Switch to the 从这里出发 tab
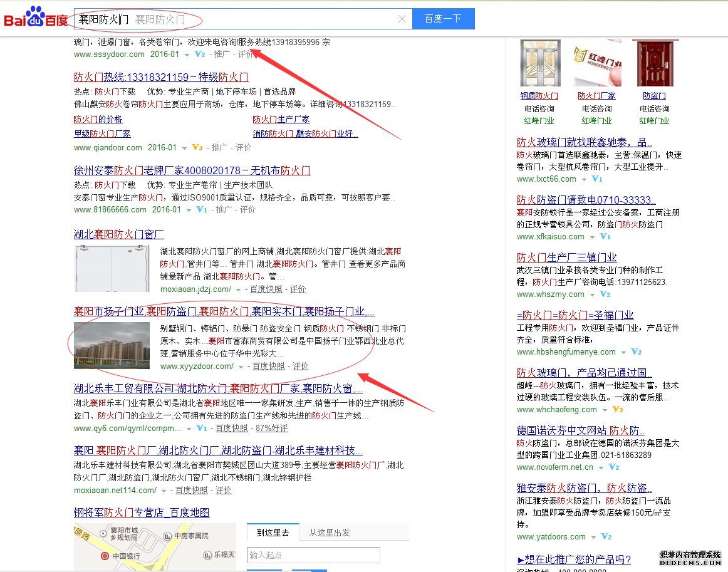The image size is (728, 572). (330, 533)
